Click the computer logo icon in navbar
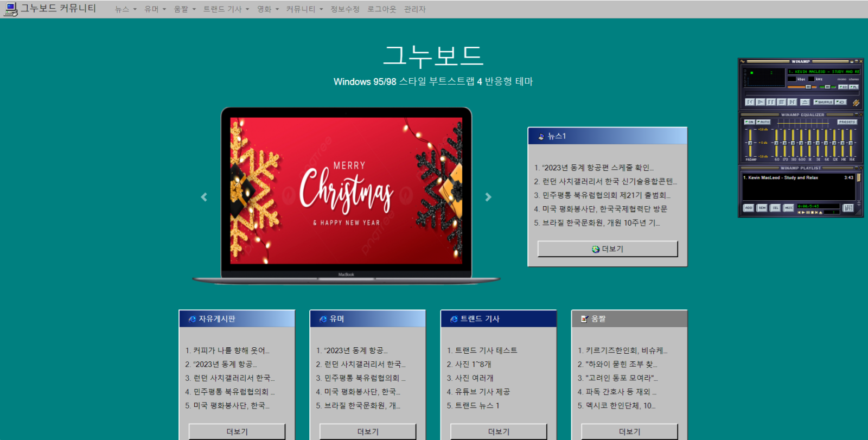Screen dimensions: 868x440 click(10, 9)
